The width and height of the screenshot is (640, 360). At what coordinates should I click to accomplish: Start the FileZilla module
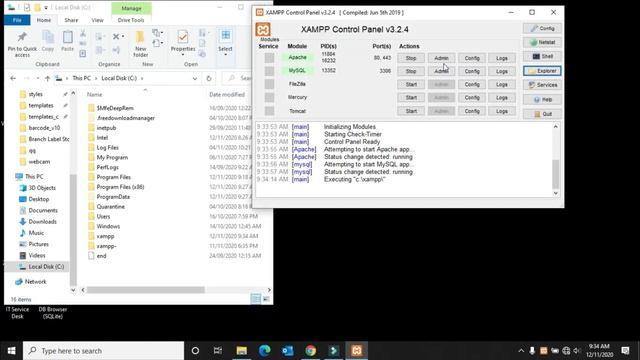[x=411, y=84]
